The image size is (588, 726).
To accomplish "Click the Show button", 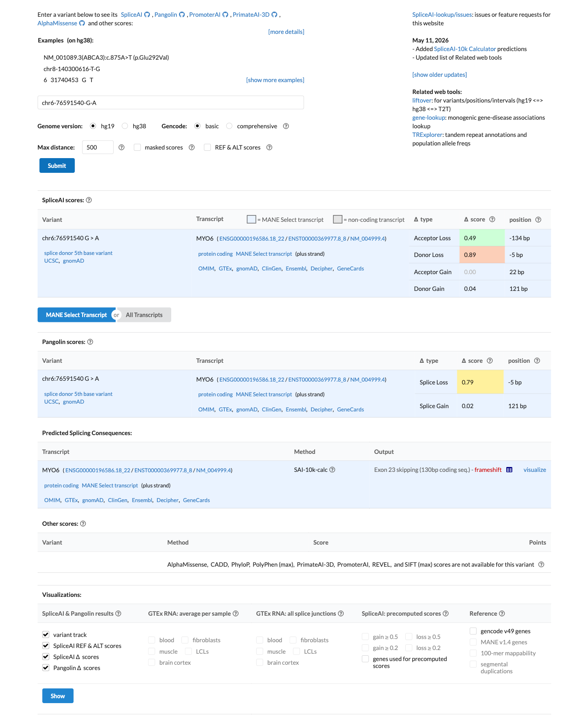I will point(58,696).
